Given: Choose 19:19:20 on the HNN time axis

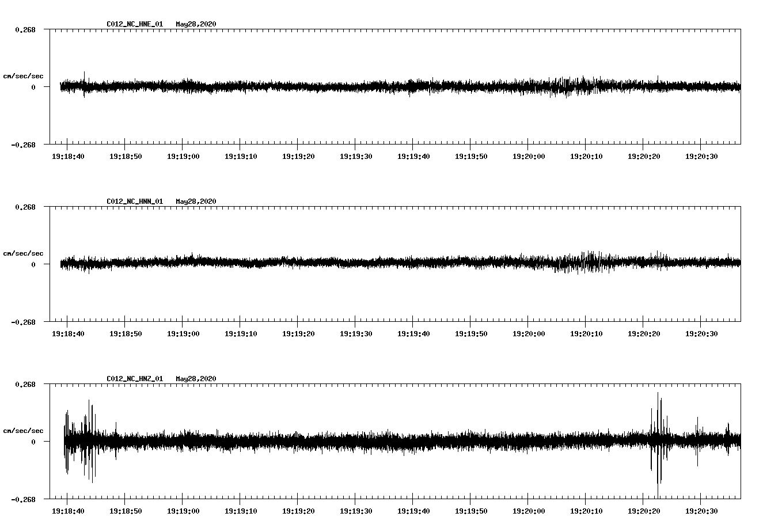Looking at the screenshot, I should coord(298,333).
